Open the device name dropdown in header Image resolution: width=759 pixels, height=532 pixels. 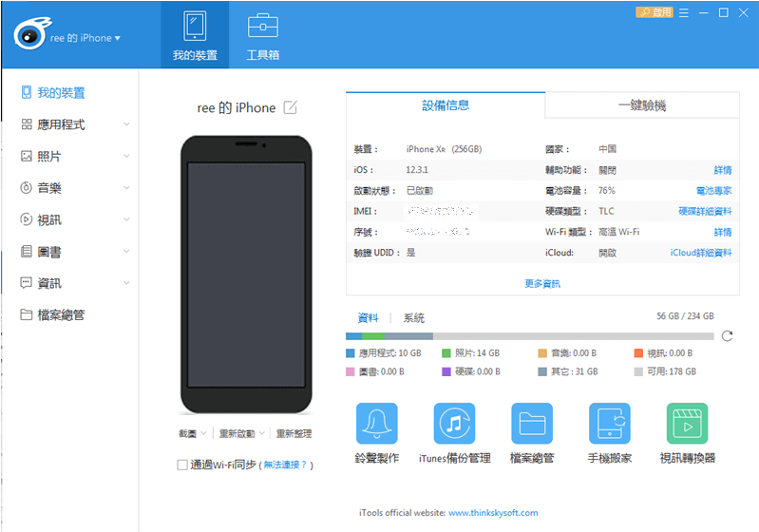(x=85, y=38)
